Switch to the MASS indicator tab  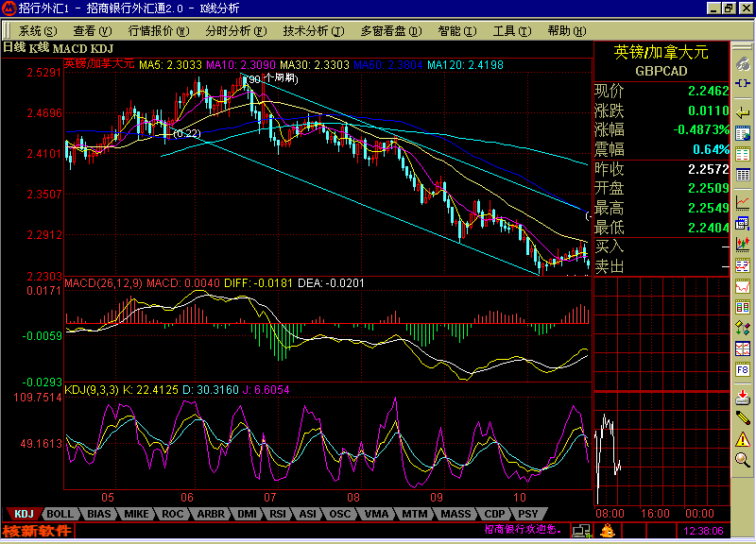[x=455, y=514]
